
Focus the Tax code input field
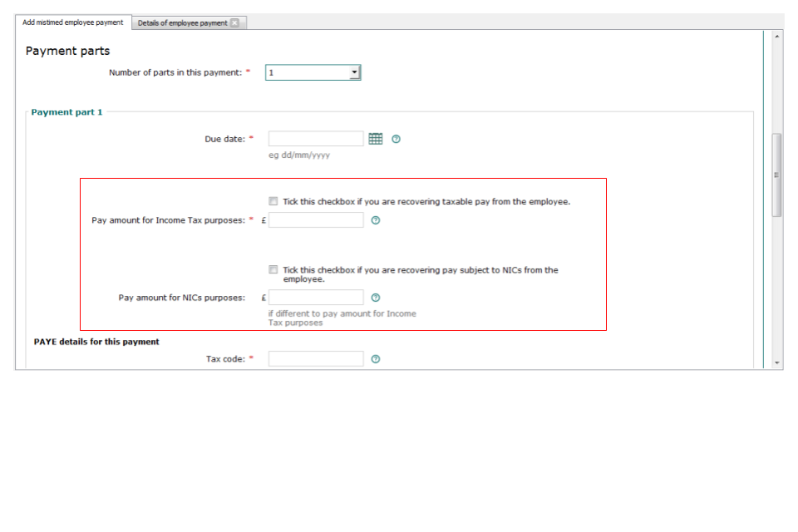(316, 359)
